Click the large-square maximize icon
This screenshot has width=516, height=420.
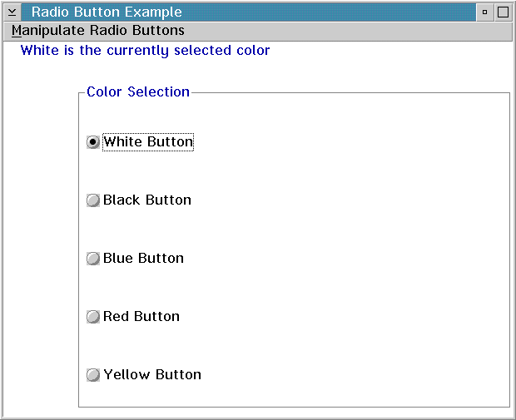[x=503, y=12]
